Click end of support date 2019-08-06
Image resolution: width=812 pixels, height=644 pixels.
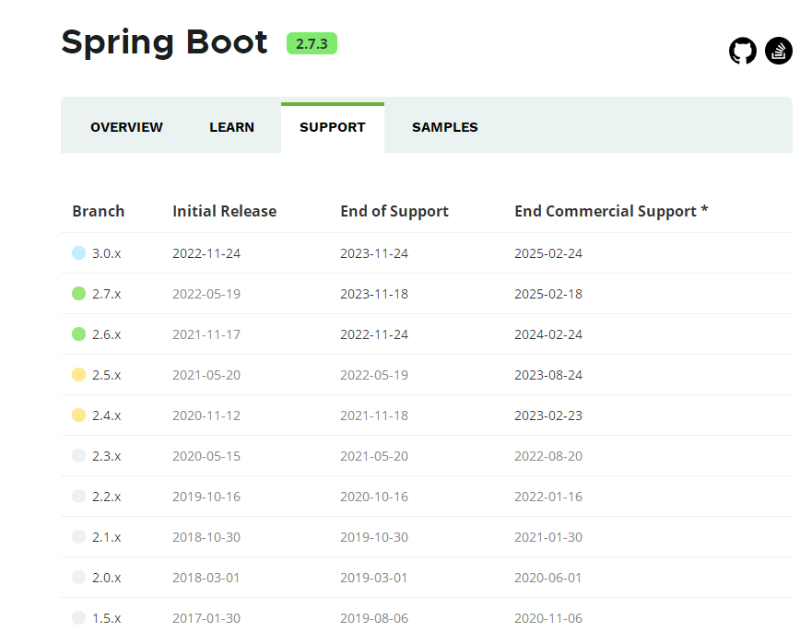click(x=374, y=618)
